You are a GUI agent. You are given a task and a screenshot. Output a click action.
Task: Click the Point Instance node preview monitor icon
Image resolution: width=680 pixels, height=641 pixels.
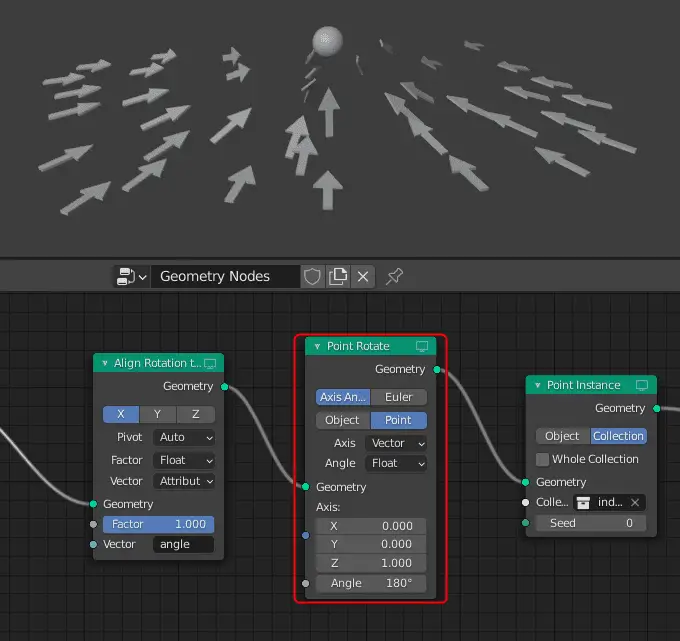click(x=642, y=385)
